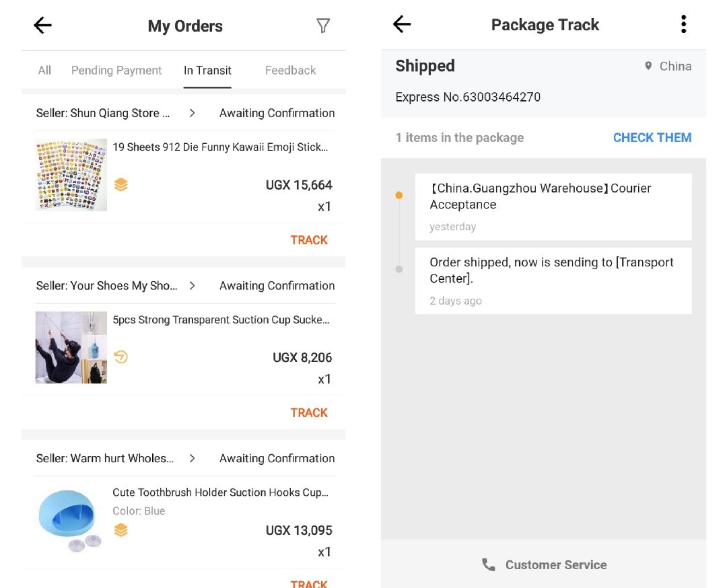Expand Shun Qiang Store seller chevron
This screenshot has height=588, width=727.
pyautogui.click(x=193, y=113)
